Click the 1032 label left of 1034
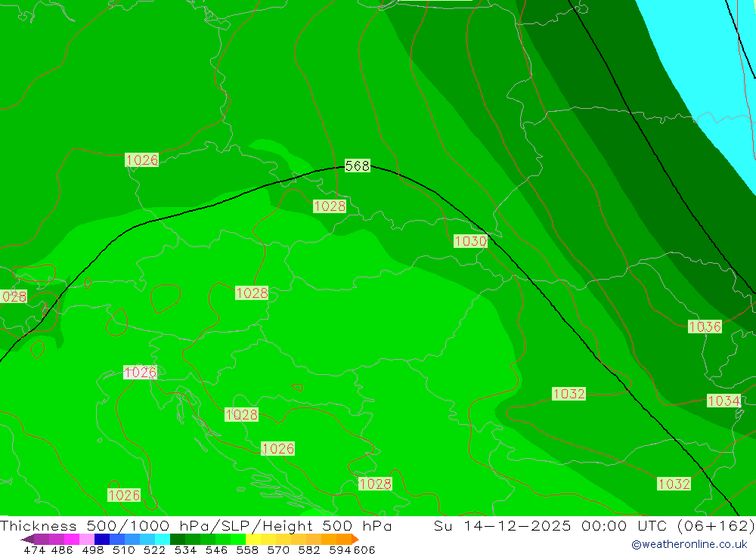The height and width of the screenshot is (554, 756). pos(569,394)
